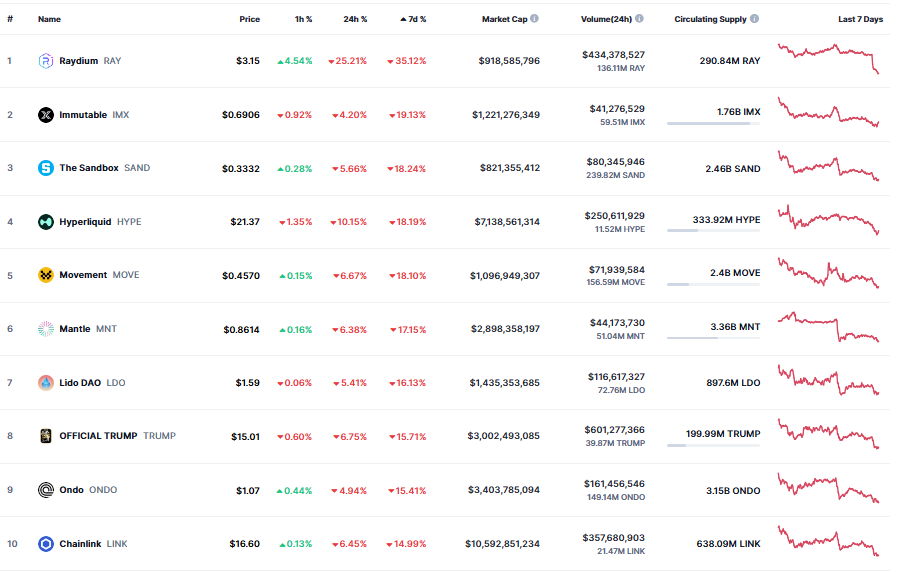Image resolution: width=900 pixels, height=572 pixels.
Task: Sort by the Volume(24h) column header
Action: [x=606, y=20]
